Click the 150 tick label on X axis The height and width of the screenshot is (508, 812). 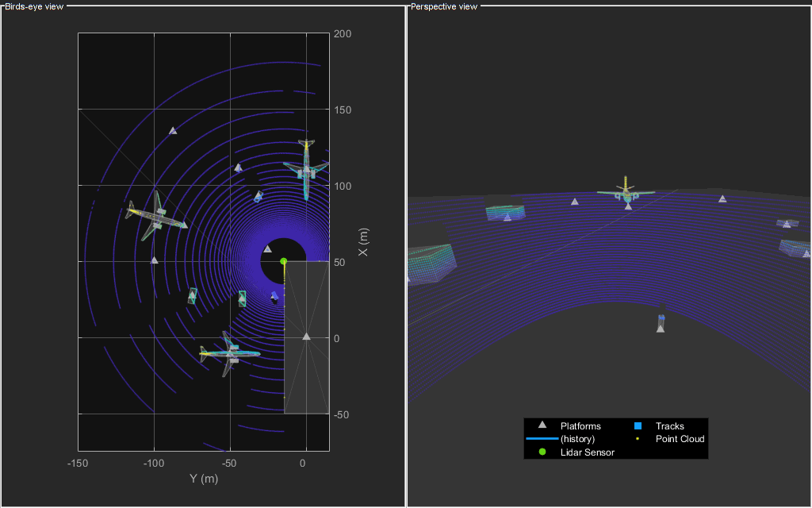pos(343,110)
